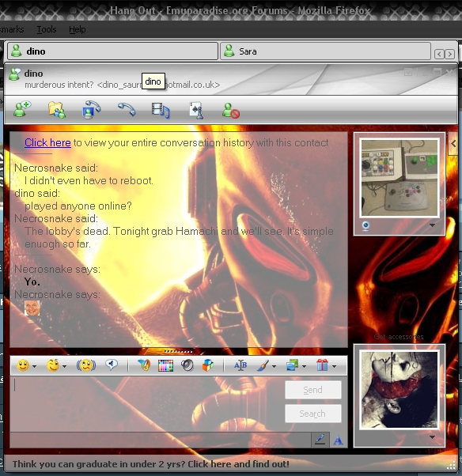This screenshot has width=462, height=476.
Task: Click the photo sharing pictures icon
Action: click(292, 365)
